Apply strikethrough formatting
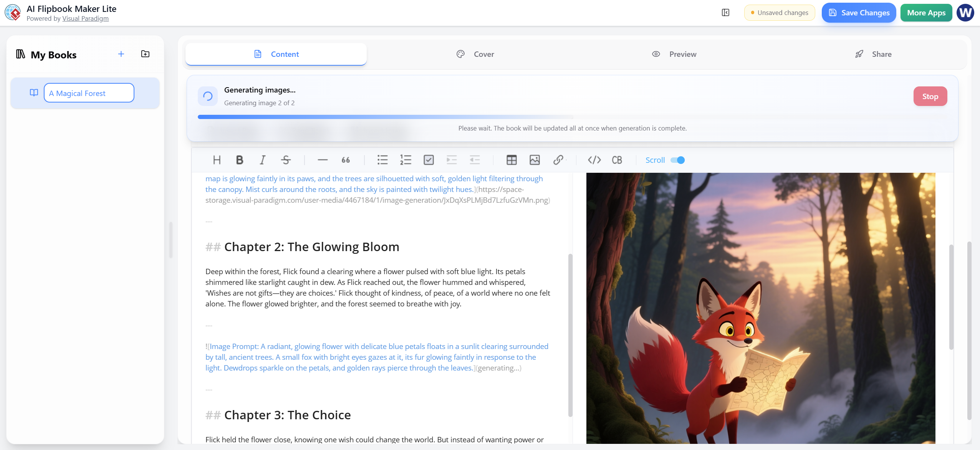The image size is (980, 450). click(286, 160)
